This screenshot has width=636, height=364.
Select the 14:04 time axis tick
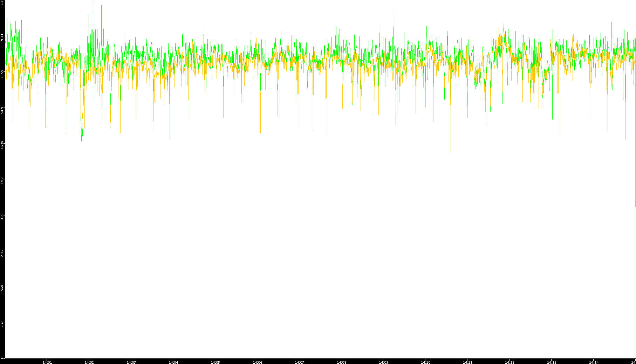(x=173, y=362)
